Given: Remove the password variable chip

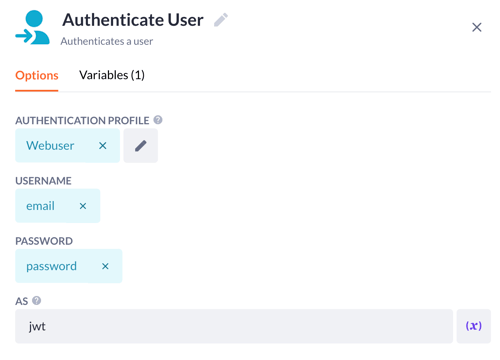Looking at the screenshot, I should pyautogui.click(x=105, y=266).
